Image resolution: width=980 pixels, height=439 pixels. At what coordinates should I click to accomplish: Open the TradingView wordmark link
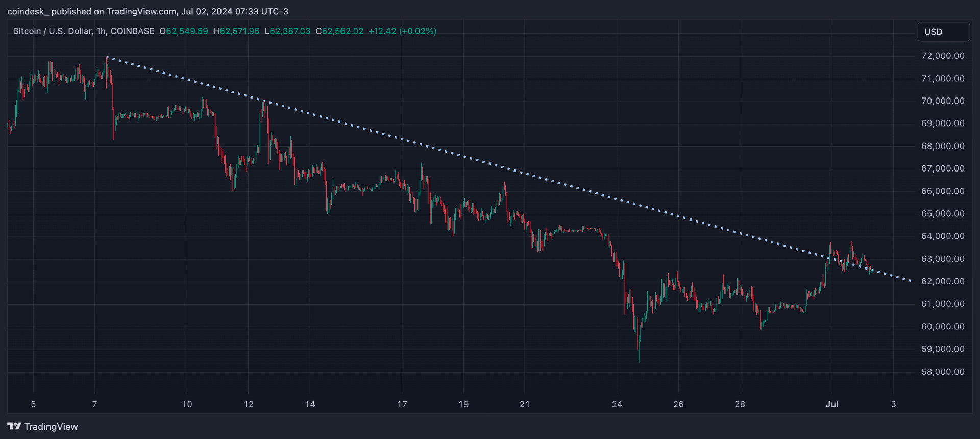pyautogui.click(x=51, y=427)
